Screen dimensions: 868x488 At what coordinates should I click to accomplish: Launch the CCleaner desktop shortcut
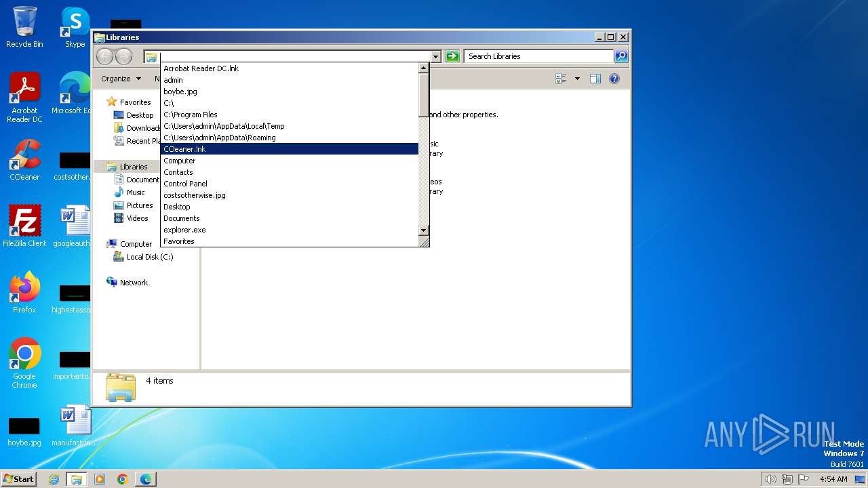[24, 160]
